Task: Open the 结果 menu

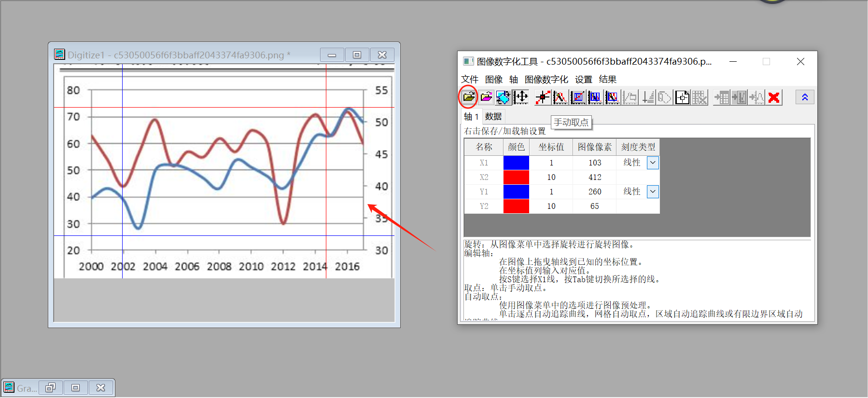Action: pyautogui.click(x=607, y=79)
